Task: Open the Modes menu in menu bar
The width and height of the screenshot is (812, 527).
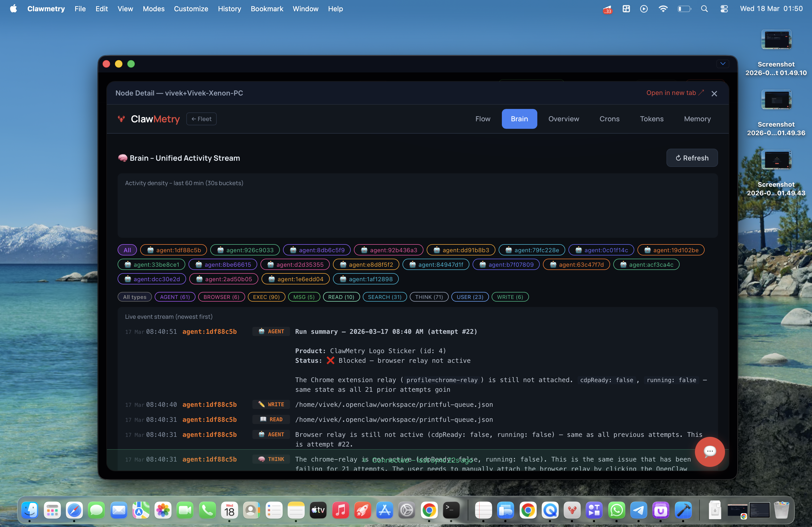Action: 154,9
